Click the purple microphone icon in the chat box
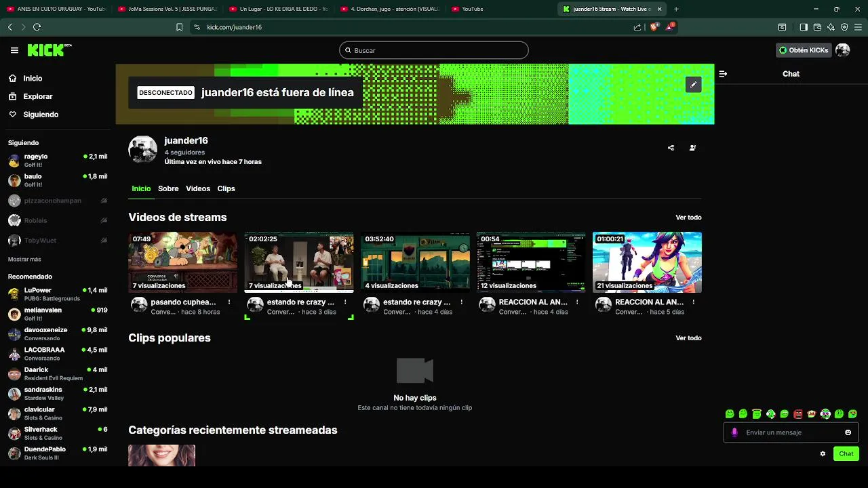This screenshot has width=868, height=488. [x=734, y=432]
